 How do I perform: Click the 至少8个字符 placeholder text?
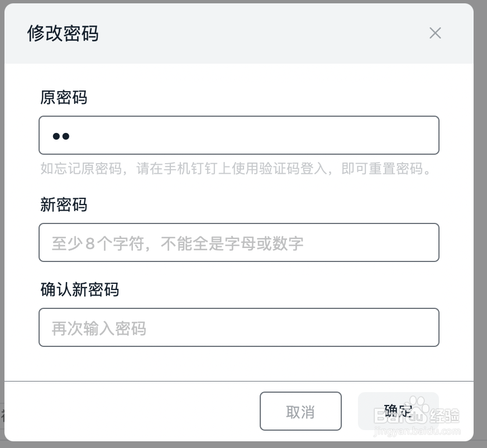point(178,243)
